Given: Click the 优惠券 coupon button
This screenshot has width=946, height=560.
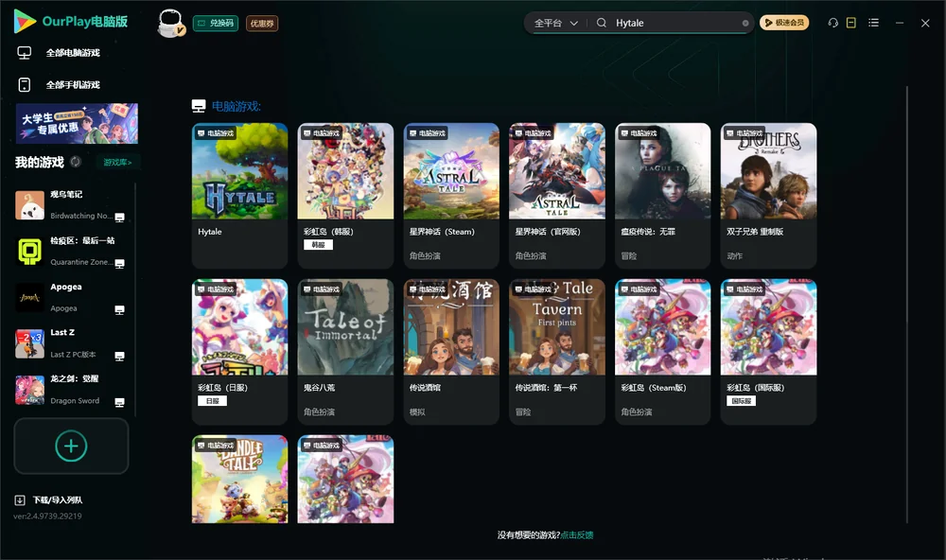Looking at the screenshot, I should (262, 24).
